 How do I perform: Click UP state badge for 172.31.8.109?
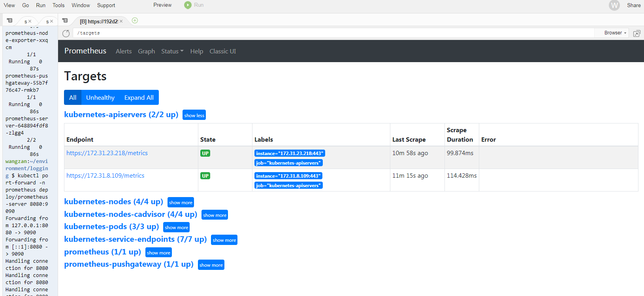pyautogui.click(x=205, y=176)
